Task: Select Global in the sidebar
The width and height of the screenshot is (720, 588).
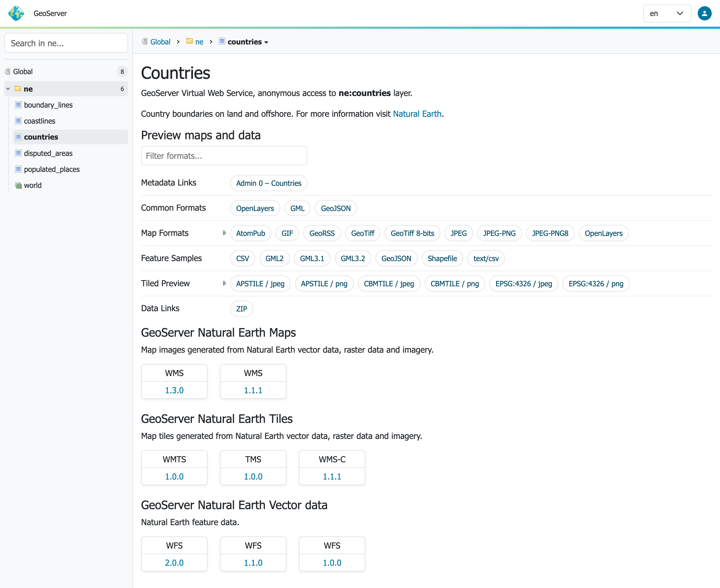Action: point(23,71)
